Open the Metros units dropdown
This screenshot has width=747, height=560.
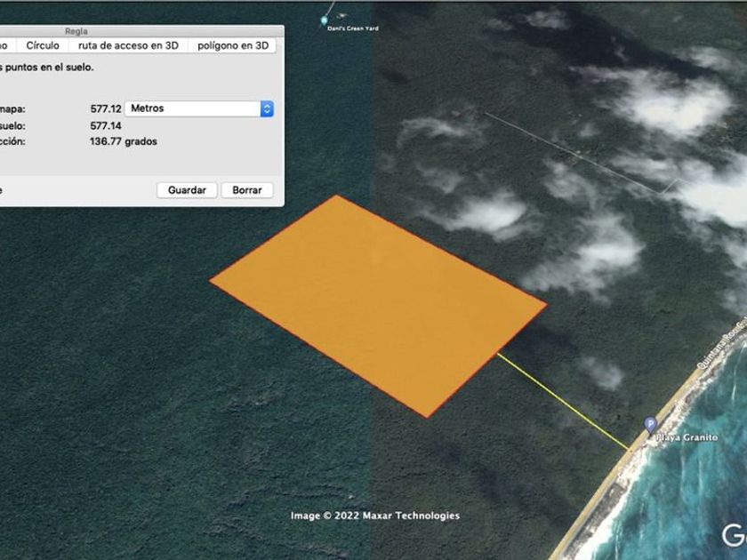[197, 108]
